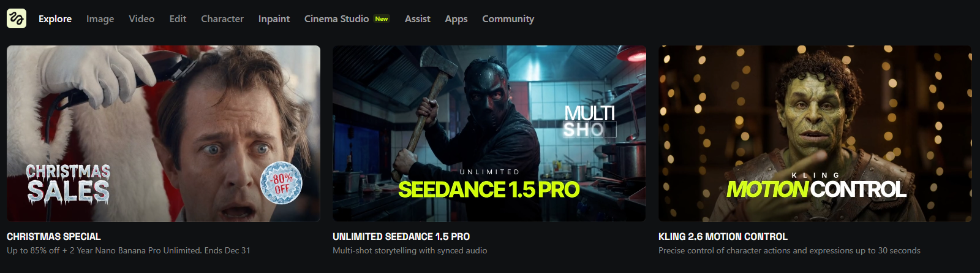This screenshot has height=273, width=980.
Task: Go to the Apps page
Action: click(456, 19)
